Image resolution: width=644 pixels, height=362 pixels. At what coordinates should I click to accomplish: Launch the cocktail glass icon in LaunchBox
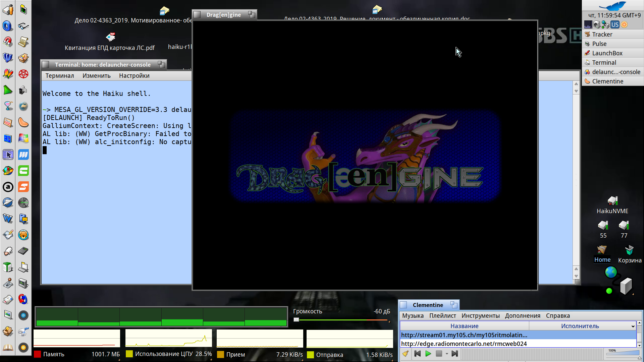(x=8, y=106)
